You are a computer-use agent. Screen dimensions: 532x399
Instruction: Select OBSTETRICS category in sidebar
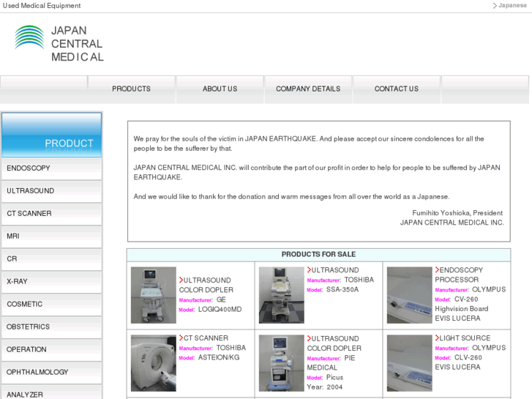coord(51,327)
